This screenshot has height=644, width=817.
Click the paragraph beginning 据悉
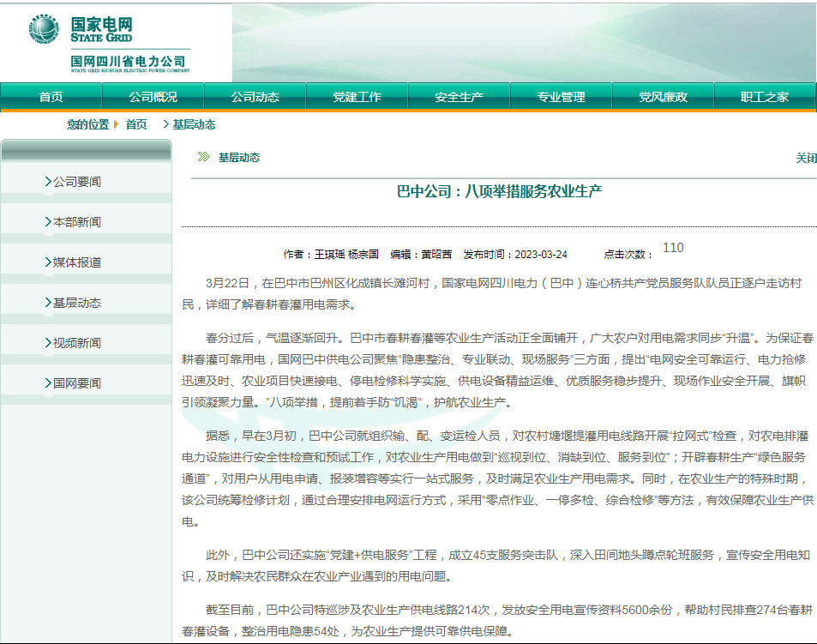497,478
